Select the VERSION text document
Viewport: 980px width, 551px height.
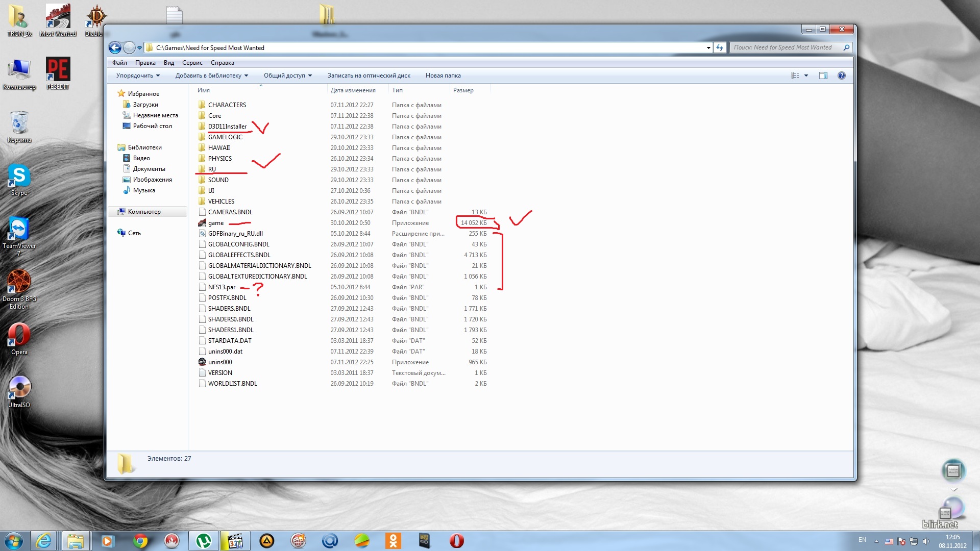pos(220,373)
